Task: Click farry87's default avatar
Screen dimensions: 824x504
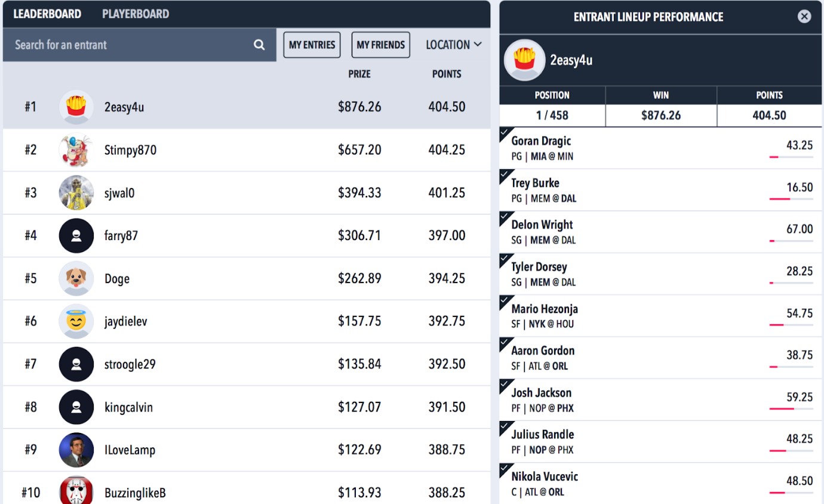Action: 76,236
